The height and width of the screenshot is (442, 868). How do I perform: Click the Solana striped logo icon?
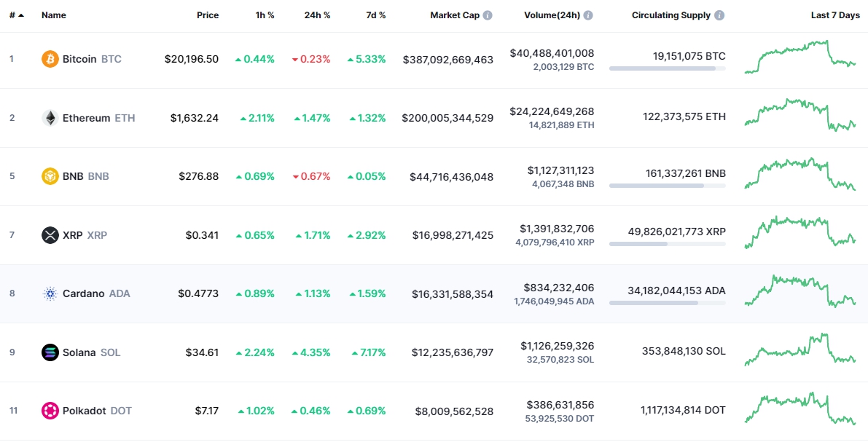click(x=50, y=352)
